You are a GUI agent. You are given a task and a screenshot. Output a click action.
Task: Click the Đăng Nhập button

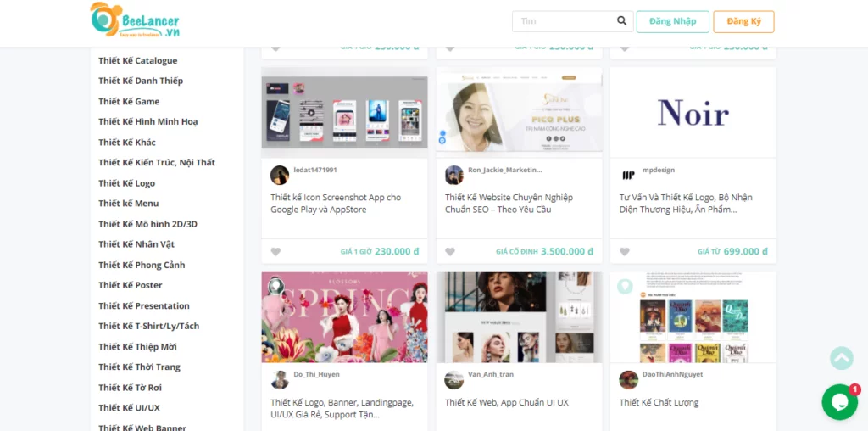(672, 21)
